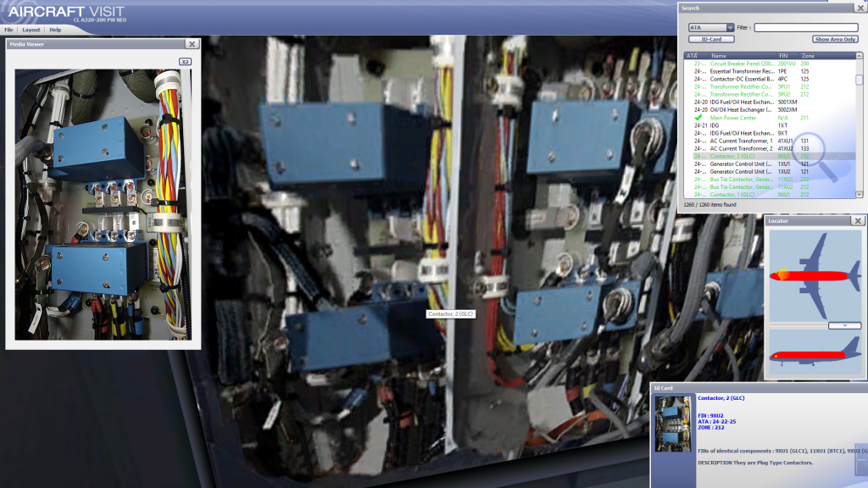Screen dimensions: 868x488
Task: Click Contactor, 2 (GLC) Id Card title
Action: [721, 398]
